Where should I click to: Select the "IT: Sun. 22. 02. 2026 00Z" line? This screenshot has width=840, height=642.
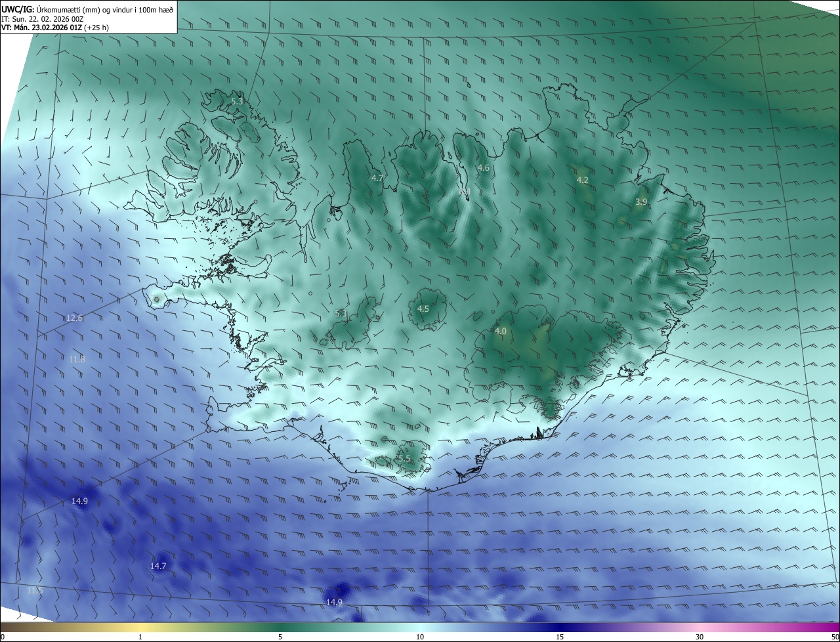(x=43, y=19)
